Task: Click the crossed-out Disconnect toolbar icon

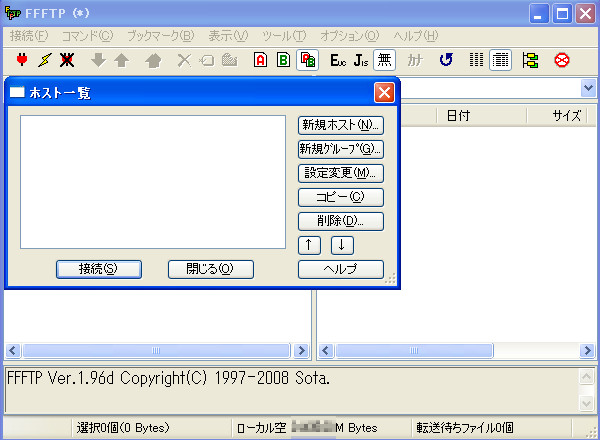Action: pos(67,60)
